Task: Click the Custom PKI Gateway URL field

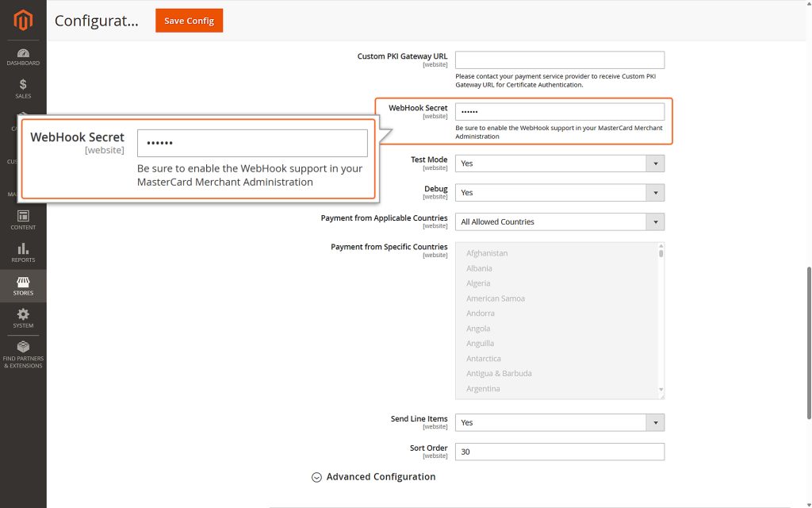Action: coord(559,60)
